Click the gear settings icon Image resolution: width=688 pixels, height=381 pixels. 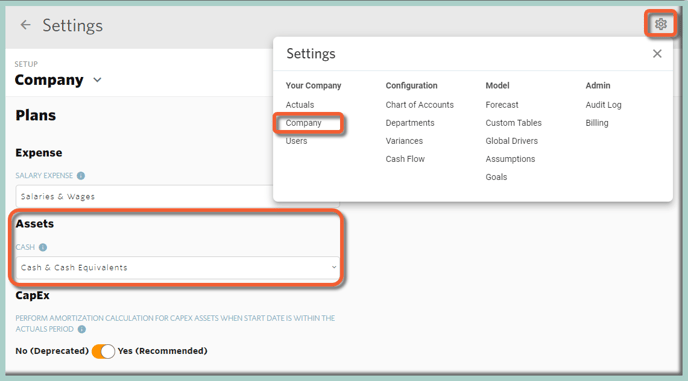tap(661, 24)
